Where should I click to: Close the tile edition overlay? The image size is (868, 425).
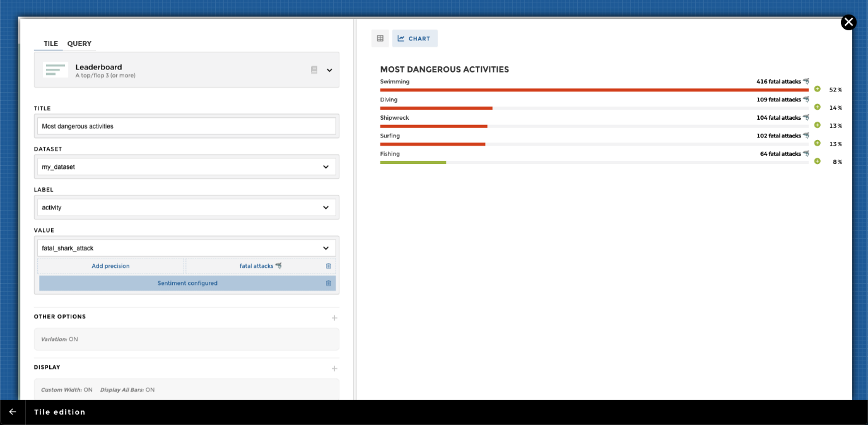pos(848,23)
